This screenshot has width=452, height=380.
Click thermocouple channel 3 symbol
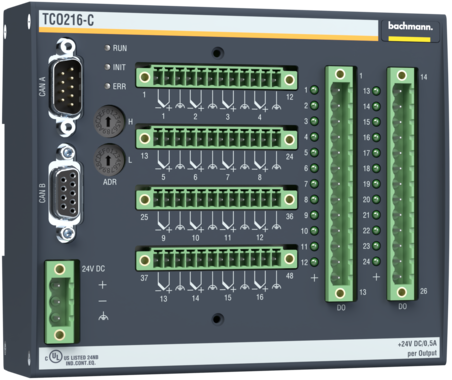(x=228, y=101)
